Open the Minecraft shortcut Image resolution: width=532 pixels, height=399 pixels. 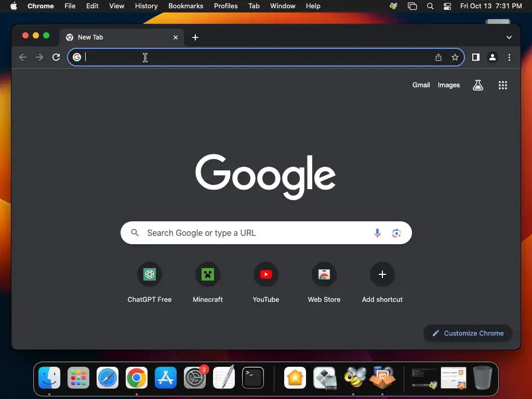[208, 274]
